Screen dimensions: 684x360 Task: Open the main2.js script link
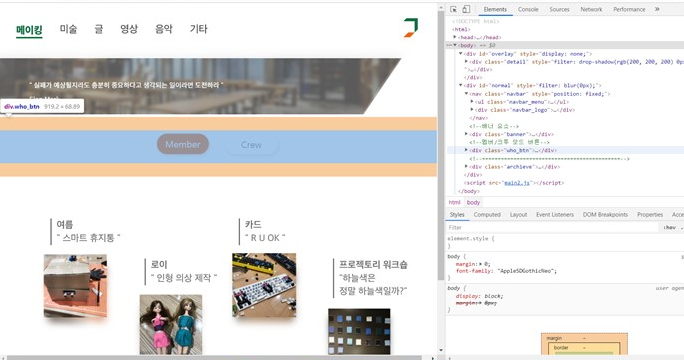(x=517, y=183)
